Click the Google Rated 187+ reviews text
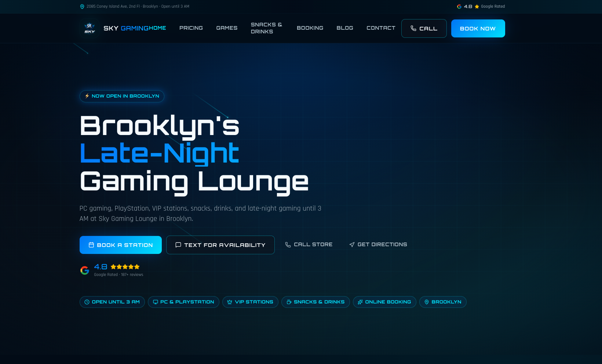 pyautogui.click(x=118, y=274)
